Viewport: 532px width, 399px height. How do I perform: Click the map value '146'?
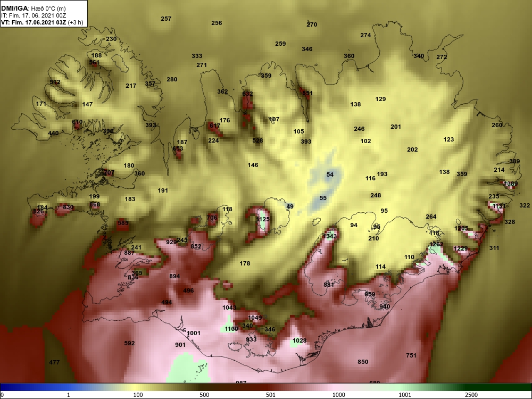[x=253, y=165]
